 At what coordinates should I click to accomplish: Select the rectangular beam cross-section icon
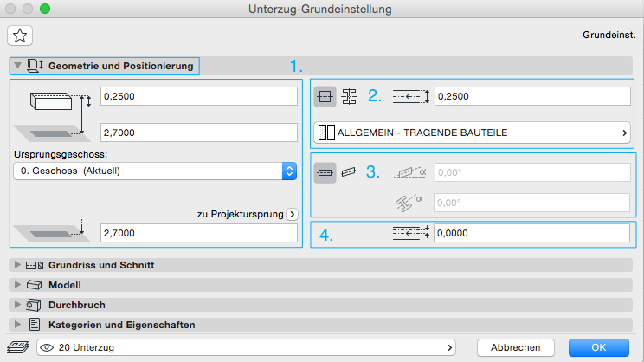coord(325,96)
